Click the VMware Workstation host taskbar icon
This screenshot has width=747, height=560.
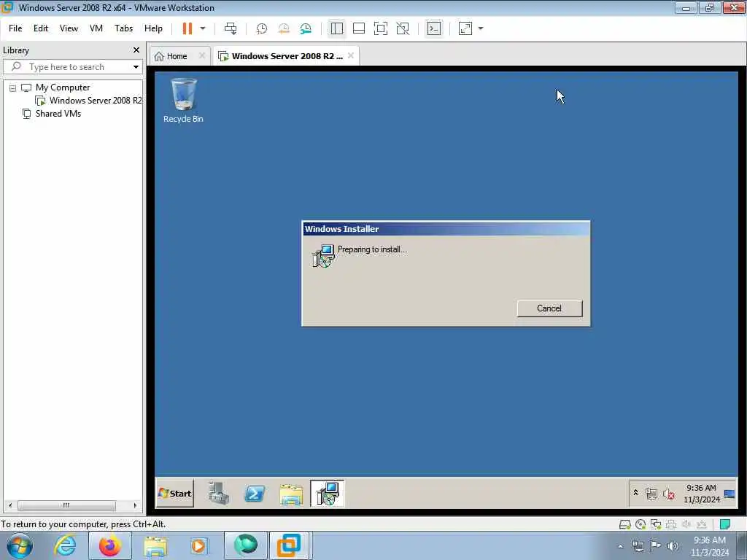(x=289, y=545)
